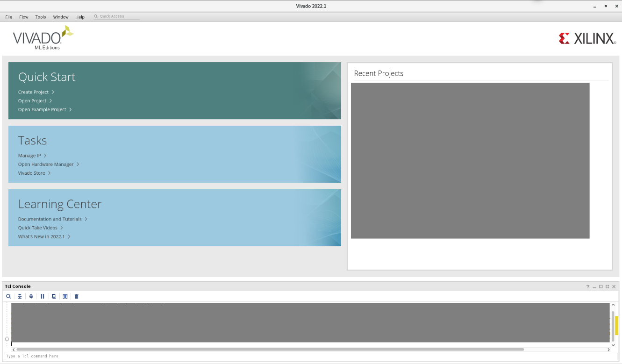Viewport: 622px width, 364px height.
Task: Collapse the Tcl output fold marker
Action: pyautogui.click(x=7, y=339)
